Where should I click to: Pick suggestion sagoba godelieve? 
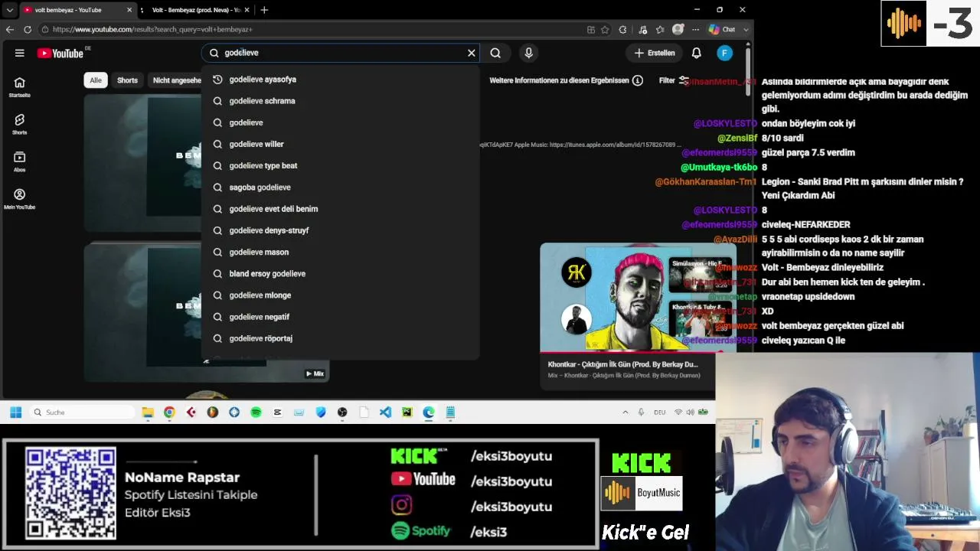pos(340,187)
